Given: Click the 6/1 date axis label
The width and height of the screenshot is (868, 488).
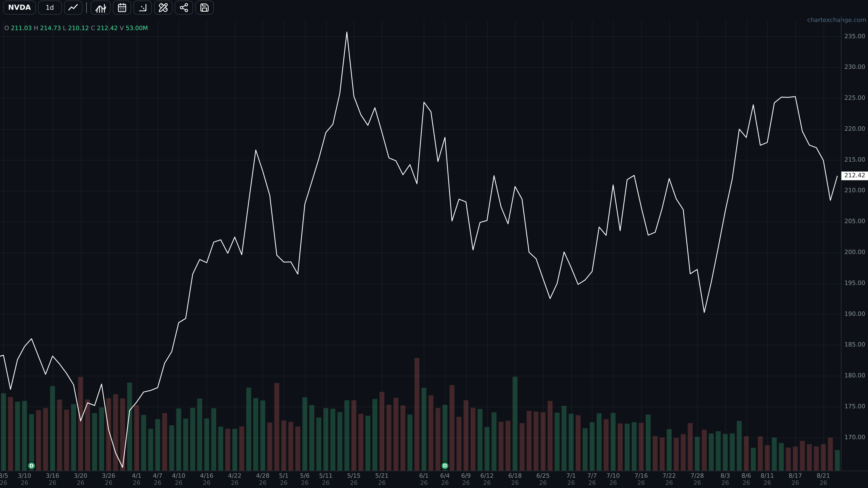Looking at the screenshot, I should pos(424,479).
